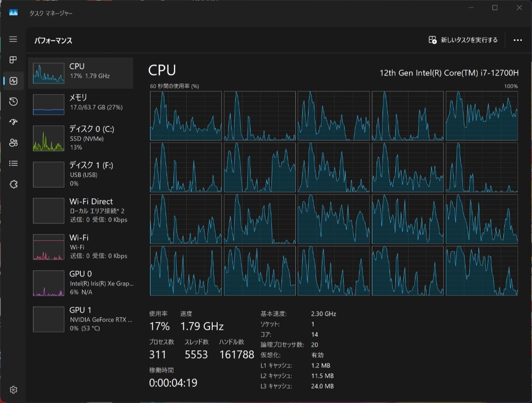Open the App history page icon
Screen dimensions: 532x403
13,102
